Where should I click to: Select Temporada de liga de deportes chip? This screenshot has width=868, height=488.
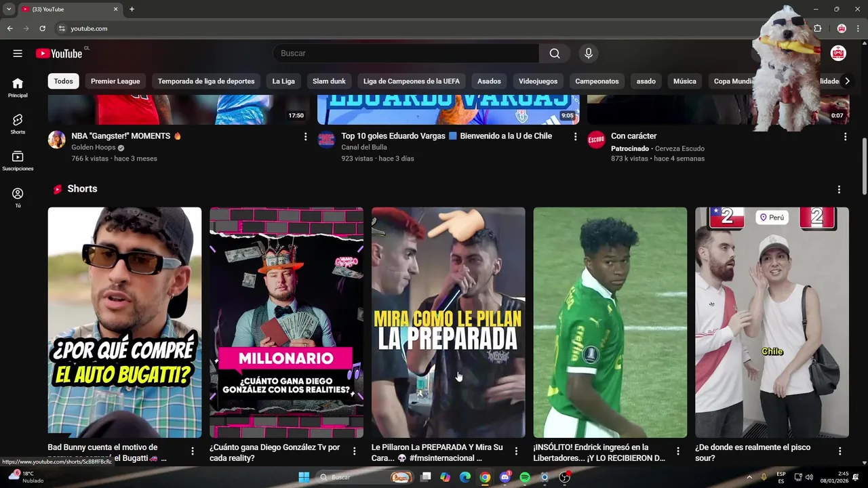(206, 81)
